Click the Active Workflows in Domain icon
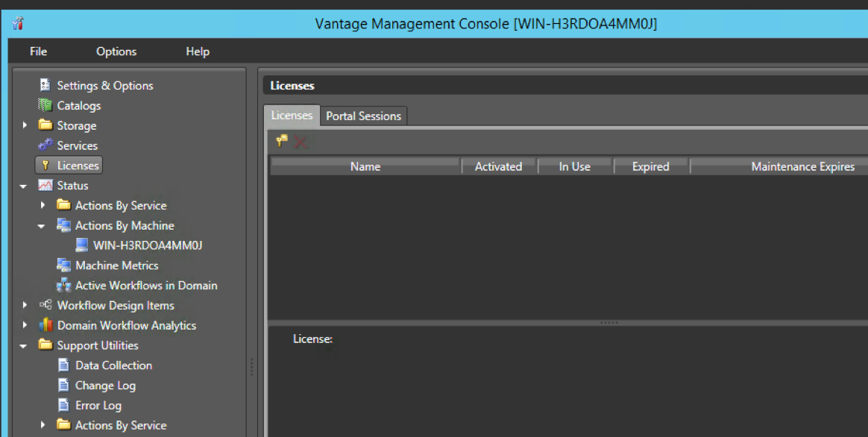This screenshot has height=437, width=868. pyautogui.click(x=63, y=285)
